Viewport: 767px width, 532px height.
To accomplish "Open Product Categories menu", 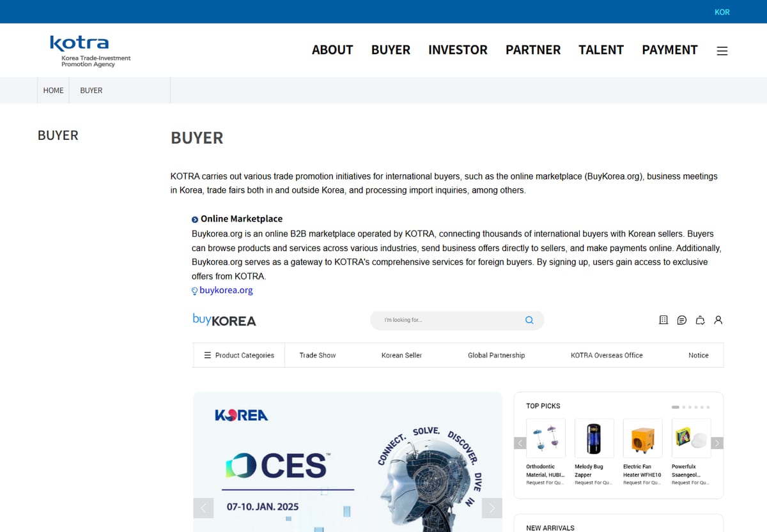I will coord(239,355).
